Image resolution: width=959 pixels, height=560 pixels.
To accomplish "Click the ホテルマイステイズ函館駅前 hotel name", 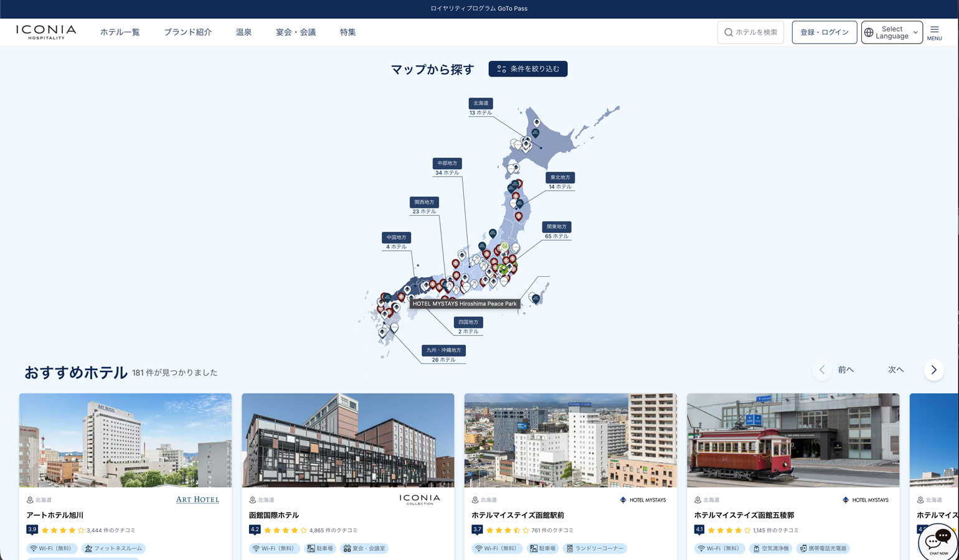I will 518,515.
